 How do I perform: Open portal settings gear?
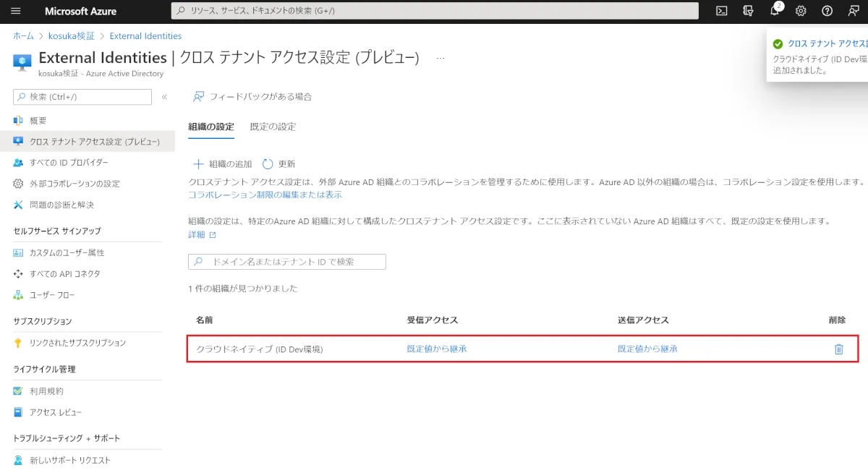coord(801,11)
